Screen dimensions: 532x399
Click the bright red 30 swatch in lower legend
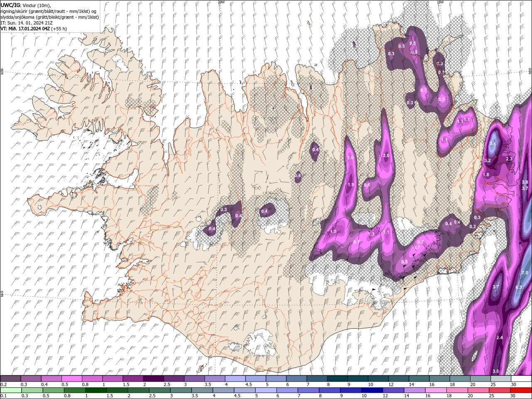point(521,390)
